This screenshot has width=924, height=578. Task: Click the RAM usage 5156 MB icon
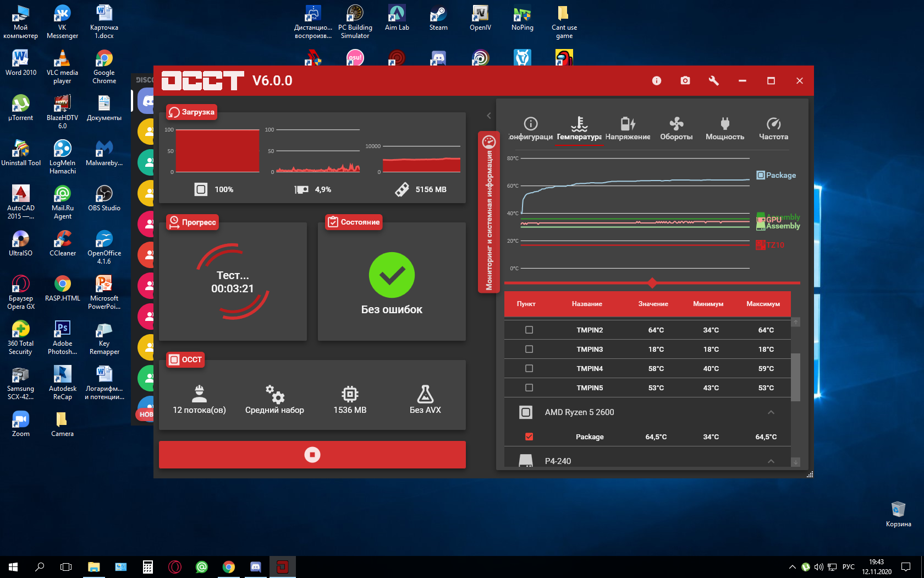pos(402,189)
